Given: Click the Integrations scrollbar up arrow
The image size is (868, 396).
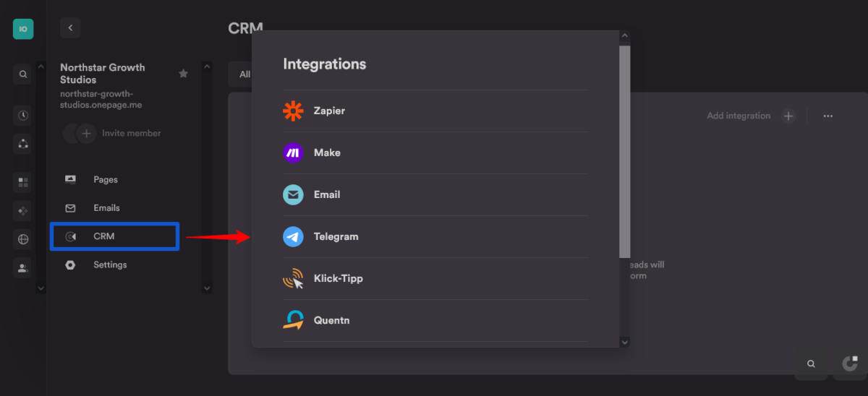Looking at the screenshot, I should click(625, 36).
